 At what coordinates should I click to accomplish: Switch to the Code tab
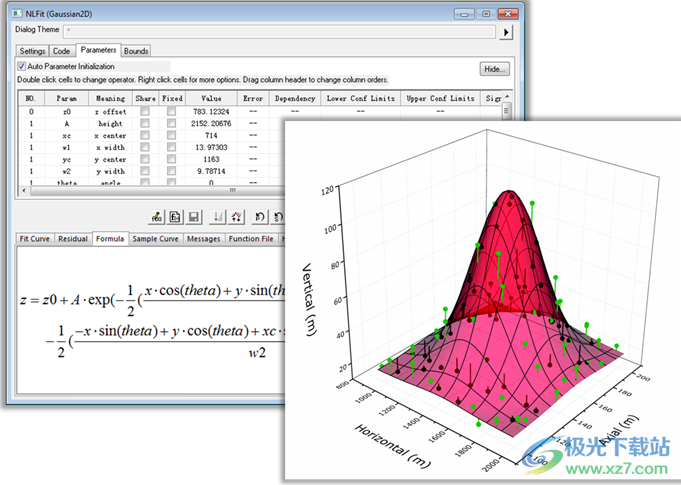[61, 51]
